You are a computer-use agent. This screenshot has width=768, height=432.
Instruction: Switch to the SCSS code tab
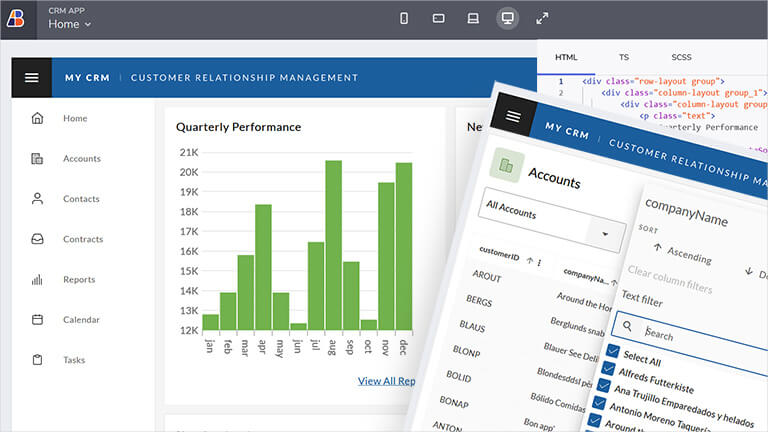(x=683, y=57)
